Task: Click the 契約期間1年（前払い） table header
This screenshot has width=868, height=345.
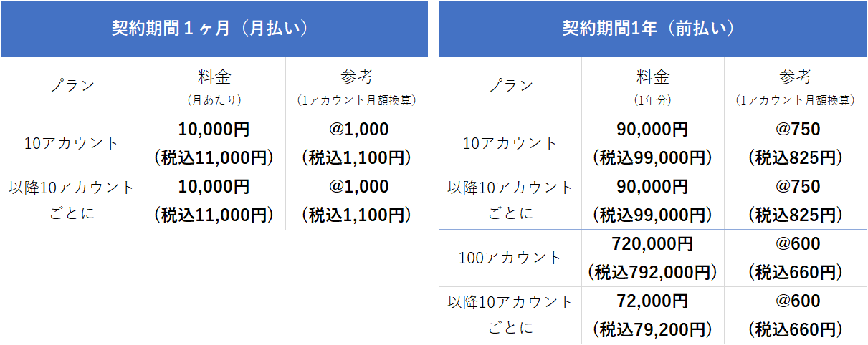Action: click(652, 29)
